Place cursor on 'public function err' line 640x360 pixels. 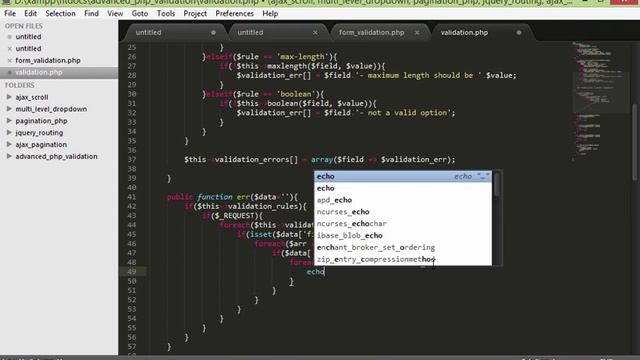(232, 197)
